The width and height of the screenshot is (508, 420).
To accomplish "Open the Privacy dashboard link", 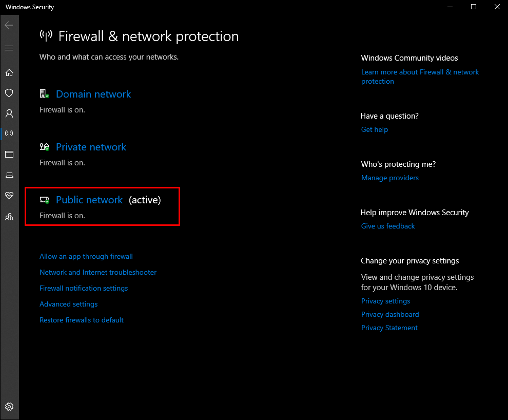I will 390,314.
